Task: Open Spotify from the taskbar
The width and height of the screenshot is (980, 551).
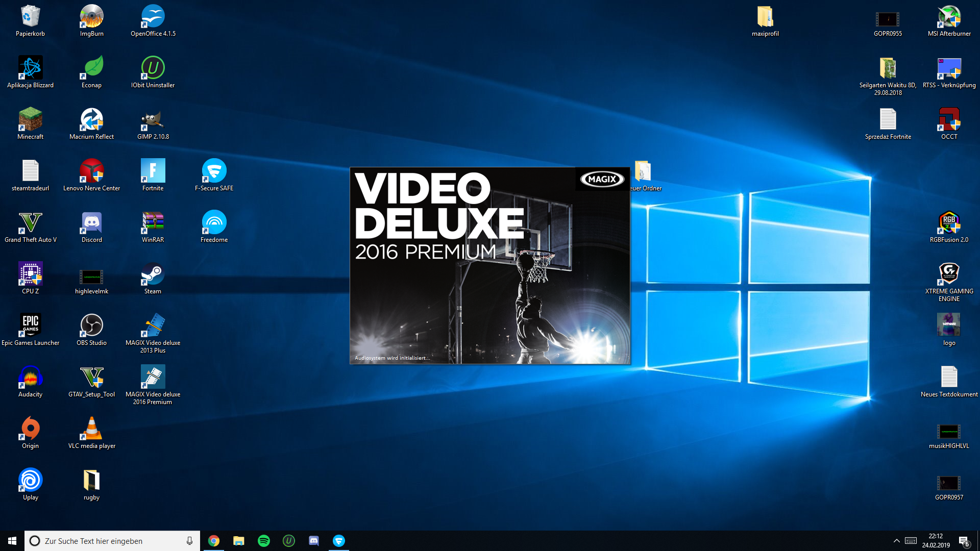Action: coord(264,541)
